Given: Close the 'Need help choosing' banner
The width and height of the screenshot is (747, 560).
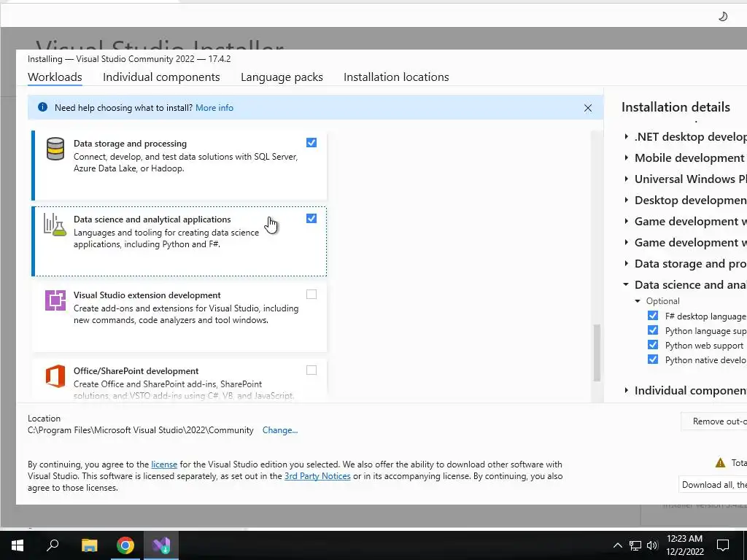Looking at the screenshot, I should click(588, 108).
